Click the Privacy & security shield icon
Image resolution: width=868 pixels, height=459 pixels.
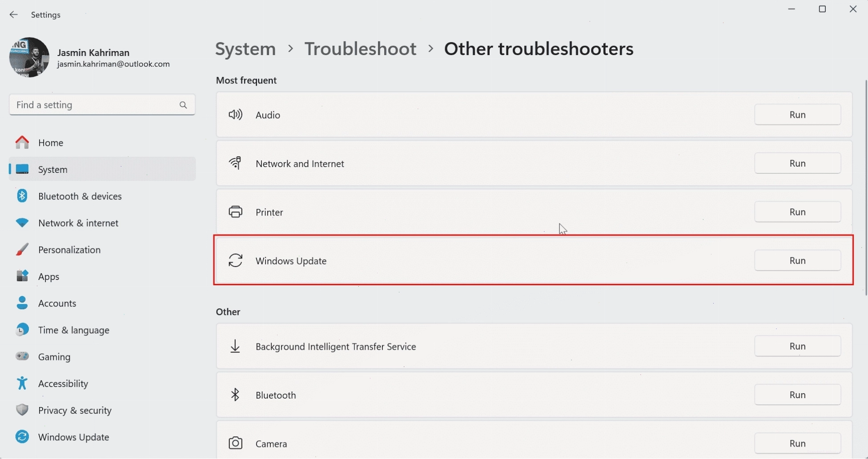click(x=22, y=410)
